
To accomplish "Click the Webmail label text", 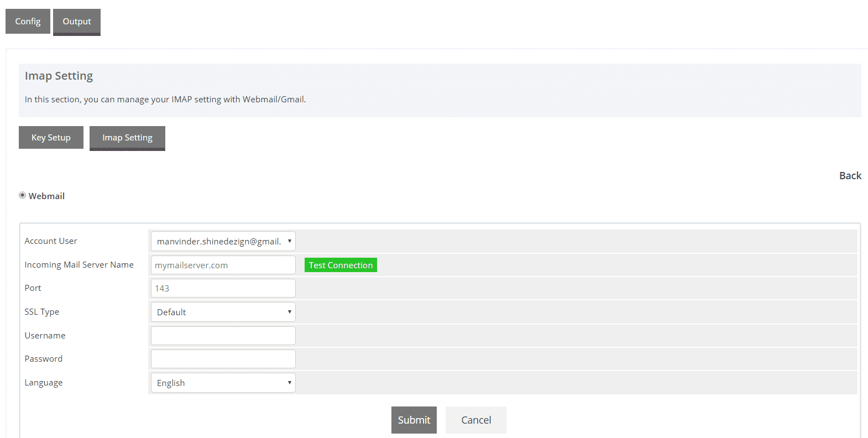I will click(x=46, y=196).
